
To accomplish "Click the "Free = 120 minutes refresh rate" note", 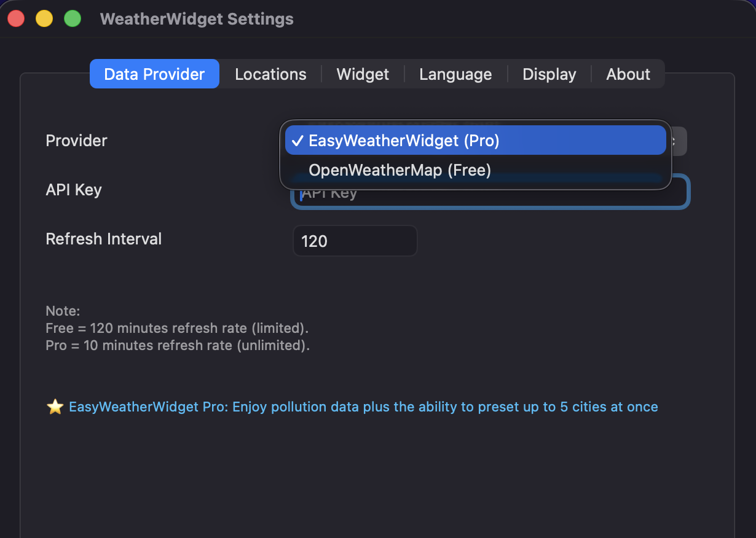I will pyautogui.click(x=177, y=328).
